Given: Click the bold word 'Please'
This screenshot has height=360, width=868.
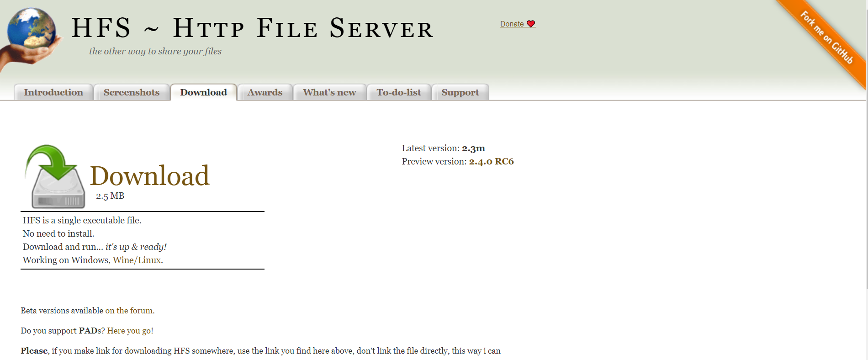Looking at the screenshot, I should [x=34, y=351].
